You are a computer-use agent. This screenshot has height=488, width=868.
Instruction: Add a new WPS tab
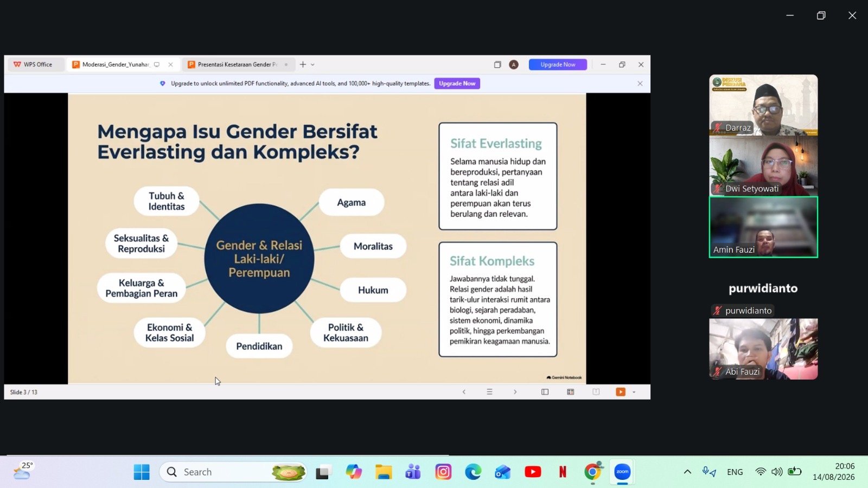[303, 65]
